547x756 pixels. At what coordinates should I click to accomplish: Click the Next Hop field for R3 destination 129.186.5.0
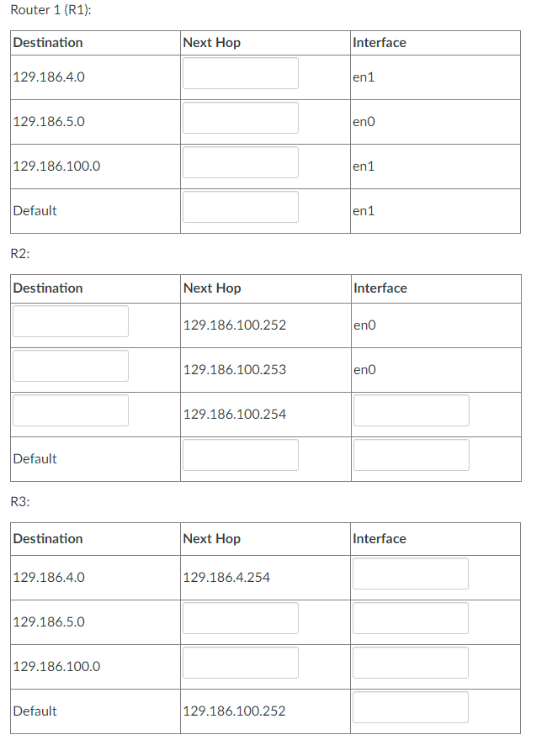click(240, 618)
